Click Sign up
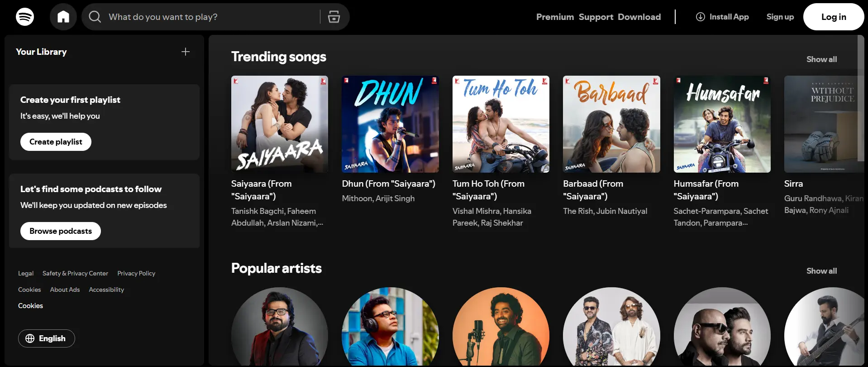 pos(780,17)
